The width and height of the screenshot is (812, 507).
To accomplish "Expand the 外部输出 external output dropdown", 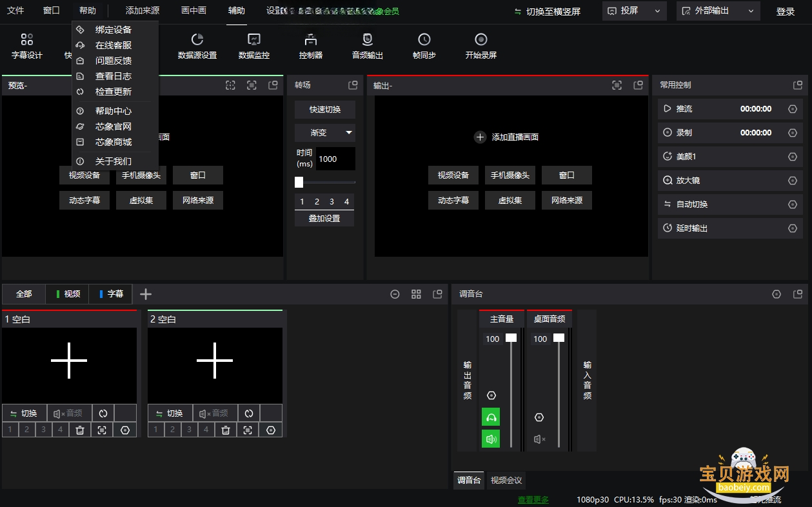I will click(x=718, y=11).
